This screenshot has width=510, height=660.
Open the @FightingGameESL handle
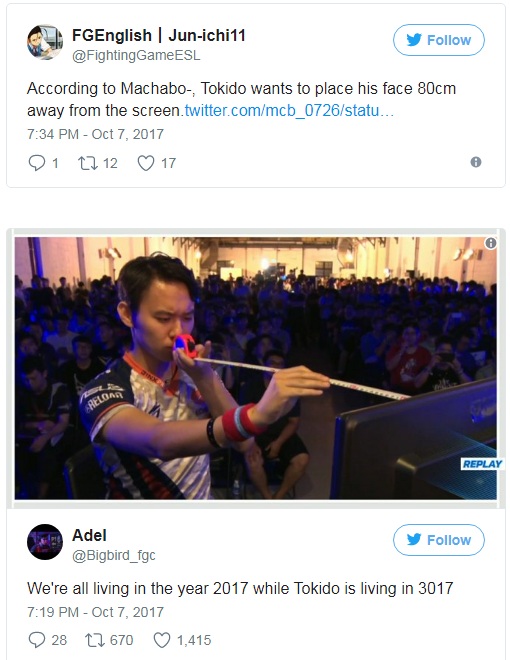click(x=136, y=56)
